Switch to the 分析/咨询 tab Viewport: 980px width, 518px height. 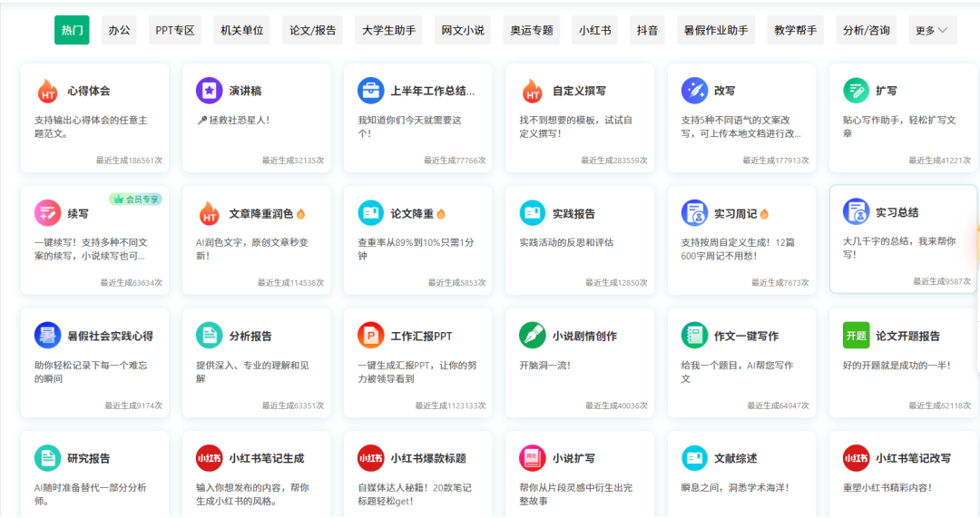[867, 30]
